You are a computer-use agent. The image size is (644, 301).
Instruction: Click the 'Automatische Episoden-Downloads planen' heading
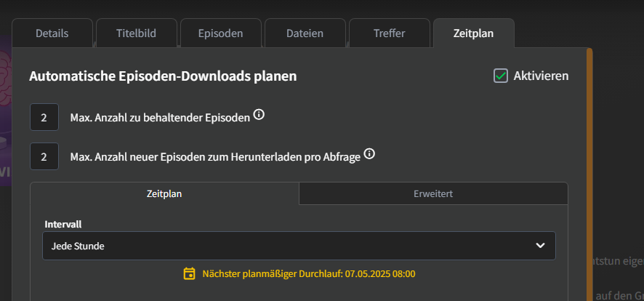pyautogui.click(x=163, y=76)
